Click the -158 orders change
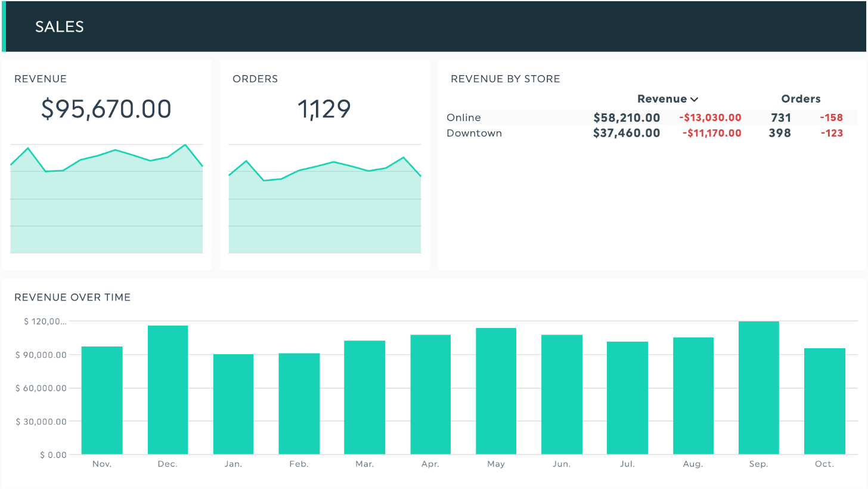Image resolution: width=868 pixels, height=489 pixels. (832, 117)
